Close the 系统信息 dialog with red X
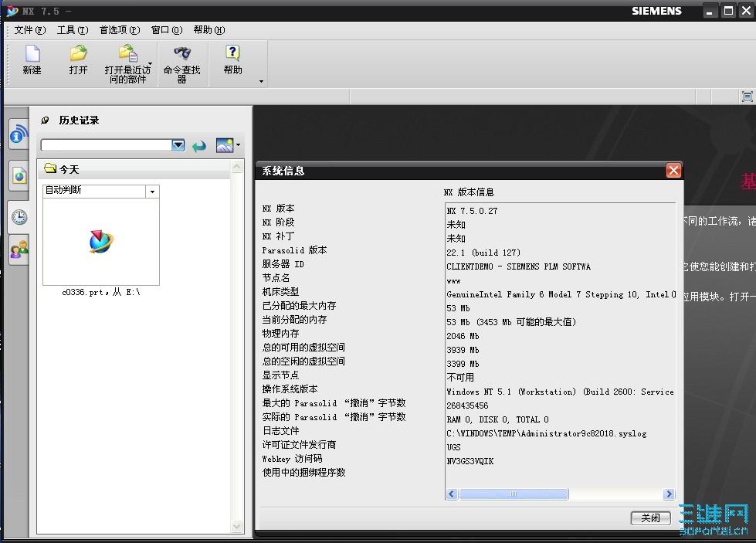The image size is (756, 543). click(x=673, y=170)
